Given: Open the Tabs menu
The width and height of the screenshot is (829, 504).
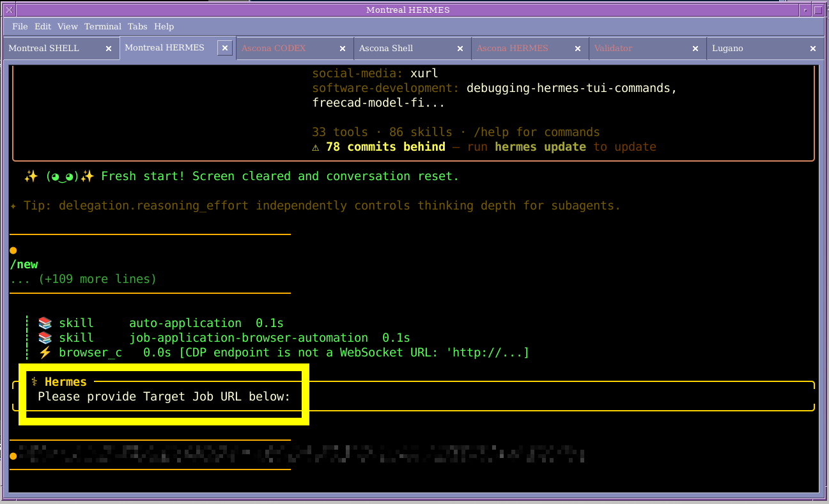Looking at the screenshot, I should tap(137, 26).
